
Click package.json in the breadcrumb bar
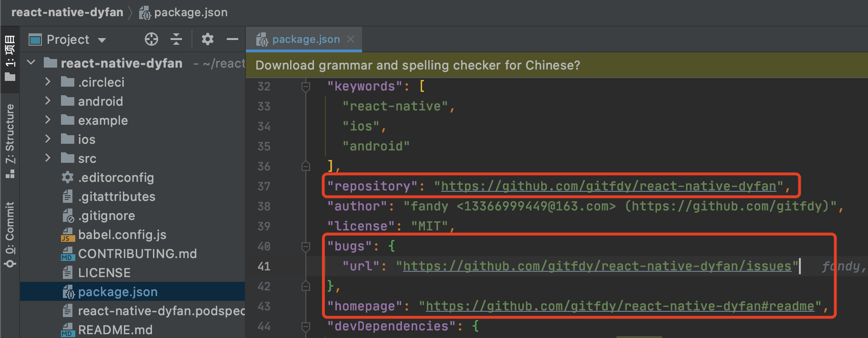(x=191, y=12)
